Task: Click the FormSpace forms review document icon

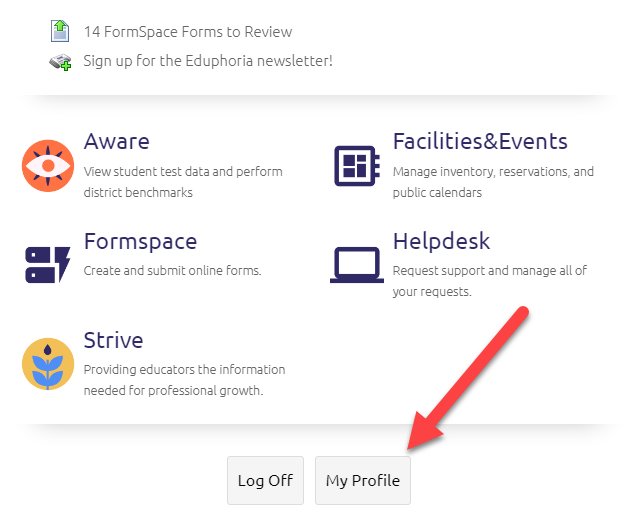Action: coord(60,32)
